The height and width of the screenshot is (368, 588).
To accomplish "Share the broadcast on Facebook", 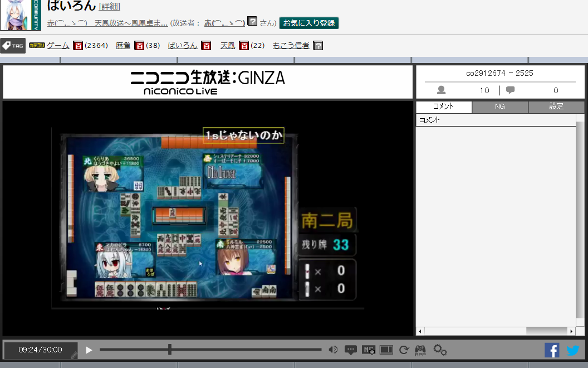I will (x=552, y=350).
